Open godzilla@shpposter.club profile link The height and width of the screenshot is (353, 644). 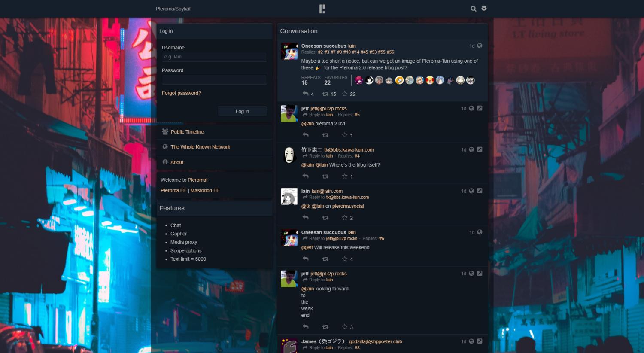[375, 341]
